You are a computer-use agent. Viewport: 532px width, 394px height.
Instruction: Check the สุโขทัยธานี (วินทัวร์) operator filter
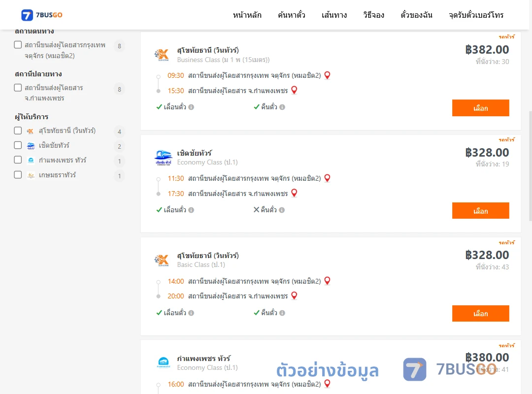click(x=18, y=131)
